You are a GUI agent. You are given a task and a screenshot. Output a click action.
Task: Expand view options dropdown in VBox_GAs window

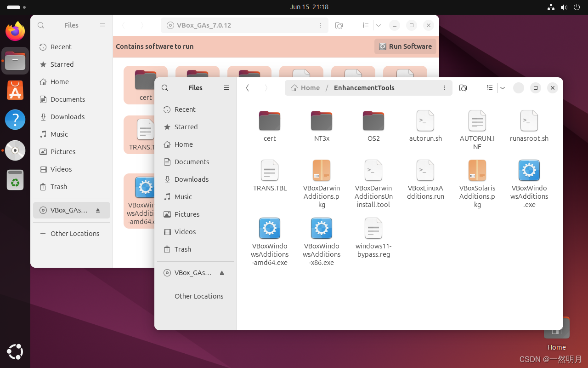(x=379, y=25)
